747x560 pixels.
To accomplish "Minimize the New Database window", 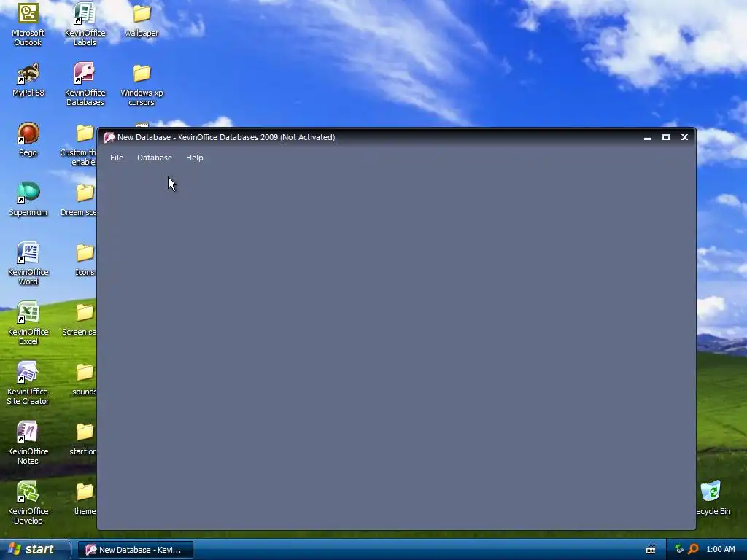I will tap(648, 137).
